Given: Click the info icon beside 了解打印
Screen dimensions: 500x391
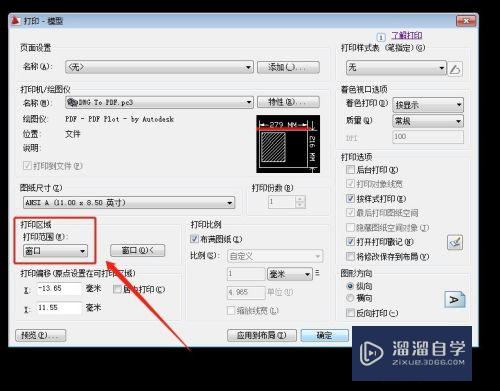Looking at the screenshot, I should (x=381, y=37).
